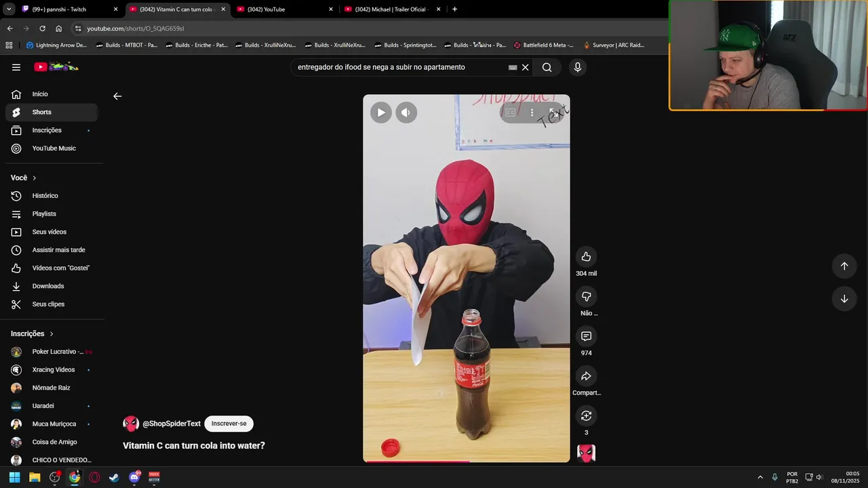
Task: Switch to the pannshi Twitch tab
Action: [x=68, y=9]
